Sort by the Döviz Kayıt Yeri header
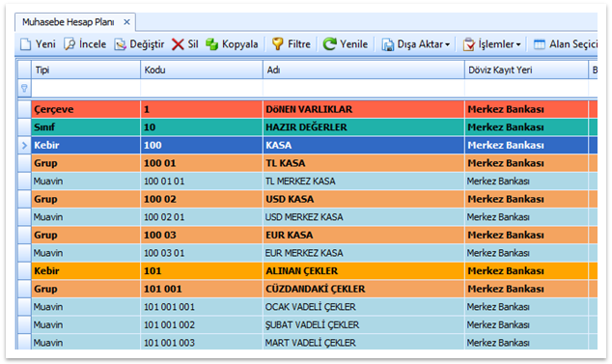Viewport: 612px width, 364px height. coord(526,70)
